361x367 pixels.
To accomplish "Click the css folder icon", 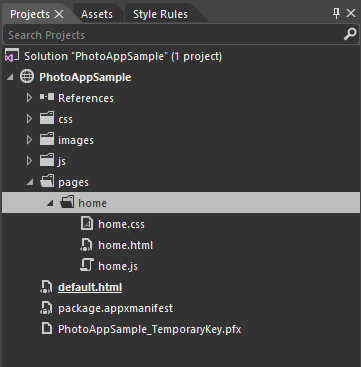I will pyautogui.click(x=47, y=119).
